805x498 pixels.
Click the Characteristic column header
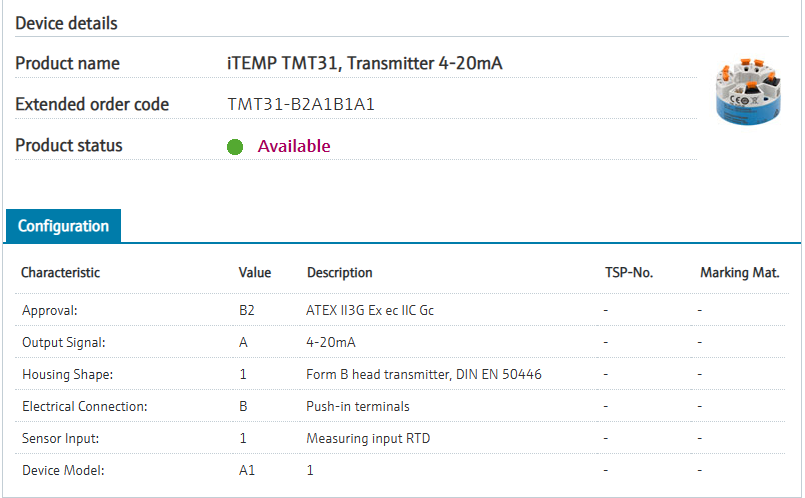(x=61, y=272)
